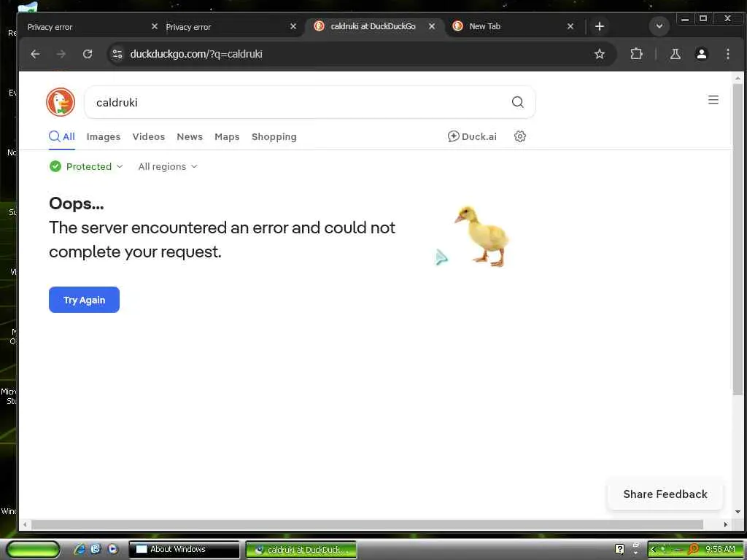Click the horizontal scrollbar thumb

pyautogui.click(x=367, y=524)
